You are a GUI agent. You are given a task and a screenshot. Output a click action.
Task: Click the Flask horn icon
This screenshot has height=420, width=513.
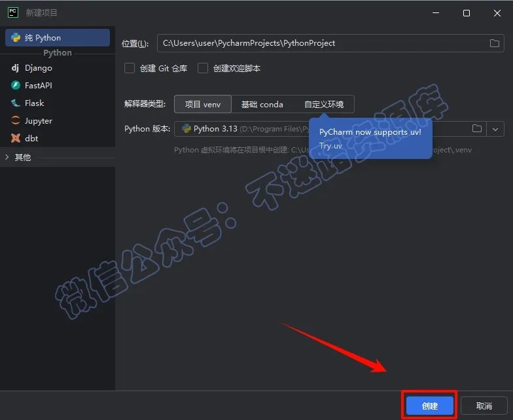16,103
